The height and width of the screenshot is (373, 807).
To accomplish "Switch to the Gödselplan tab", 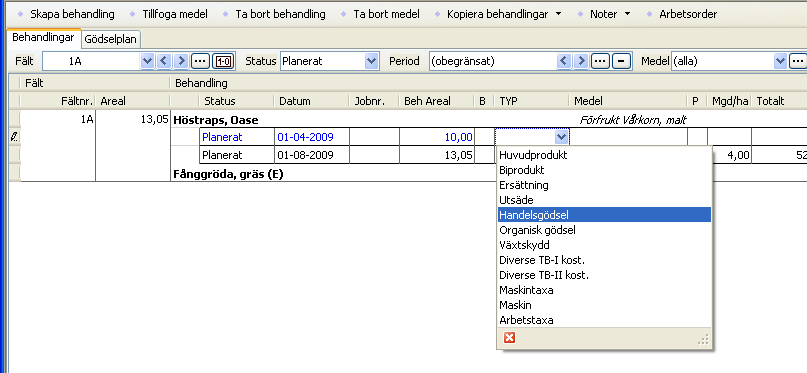I will coord(111,39).
